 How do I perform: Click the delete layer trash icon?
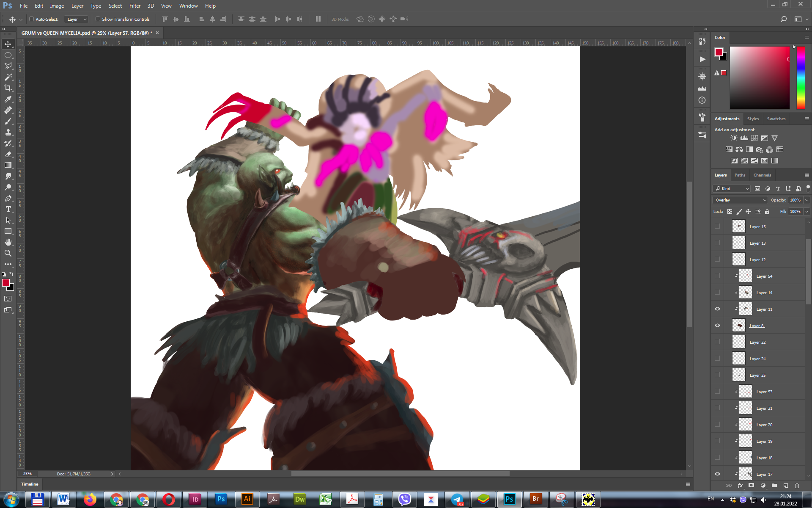[797, 486]
